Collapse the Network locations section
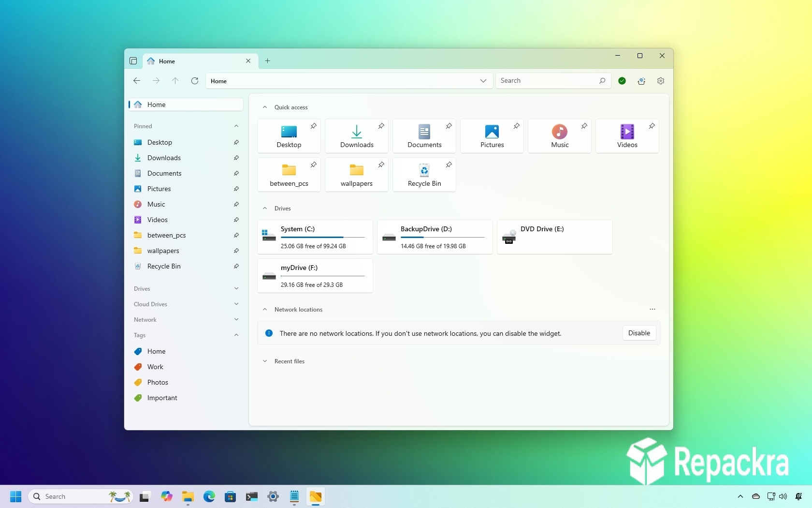 (265, 310)
